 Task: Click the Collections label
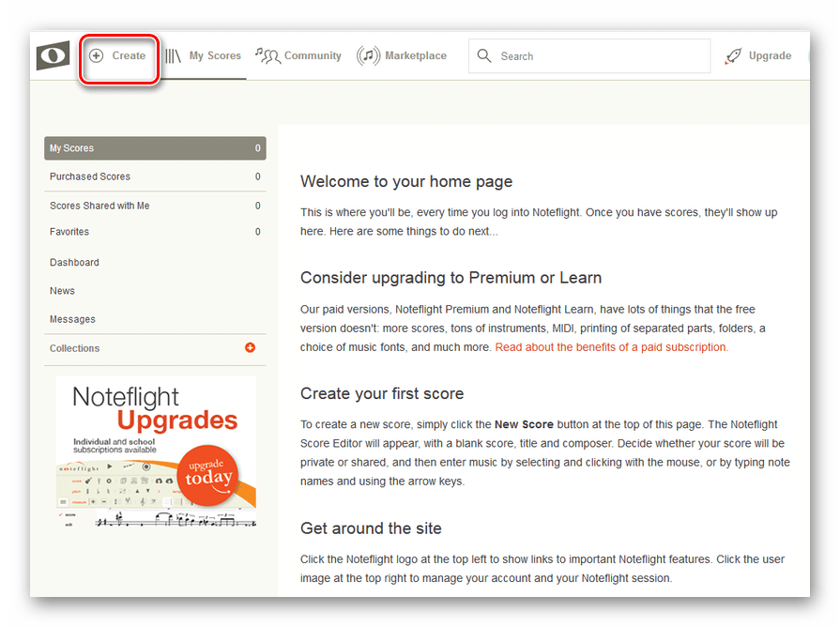74,348
